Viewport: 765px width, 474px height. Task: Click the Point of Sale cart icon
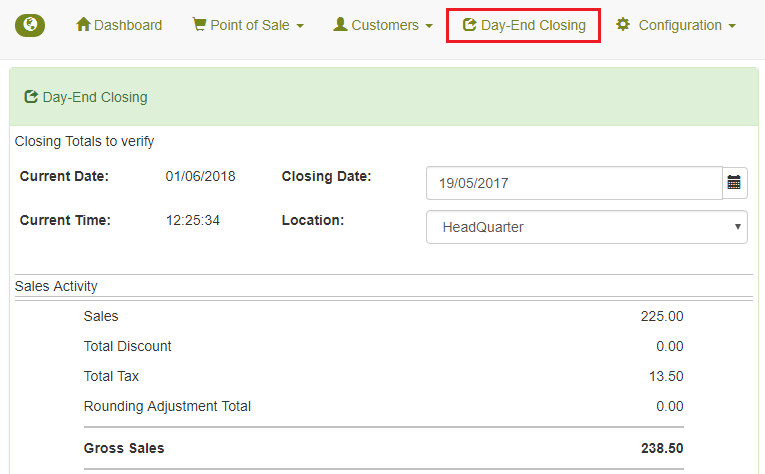tap(199, 24)
